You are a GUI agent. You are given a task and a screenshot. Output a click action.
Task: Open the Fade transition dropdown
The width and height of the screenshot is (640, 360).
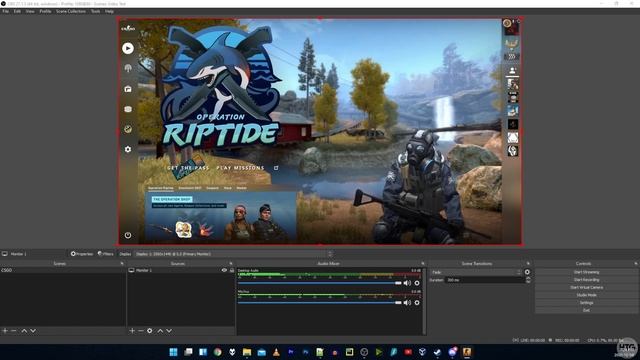pos(476,272)
